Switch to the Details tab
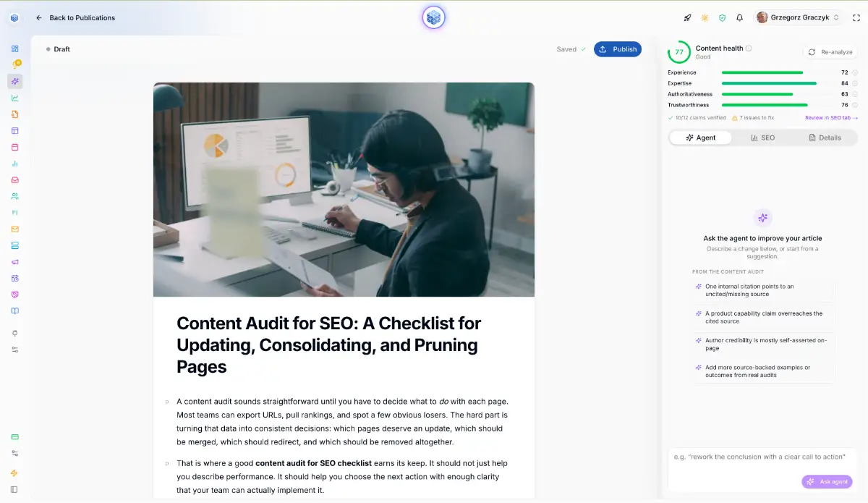Image resolution: width=868 pixels, height=503 pixels. pyautogui.click(x=825, y=138)
